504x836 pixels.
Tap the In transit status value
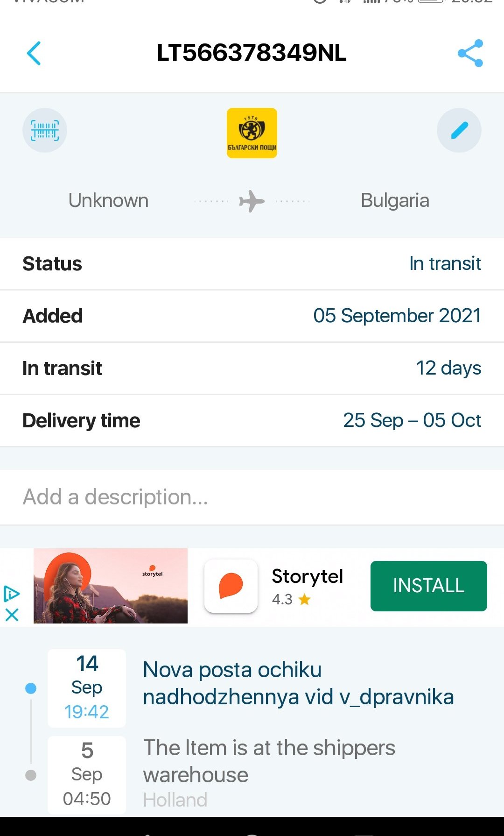tap(445, 264)
